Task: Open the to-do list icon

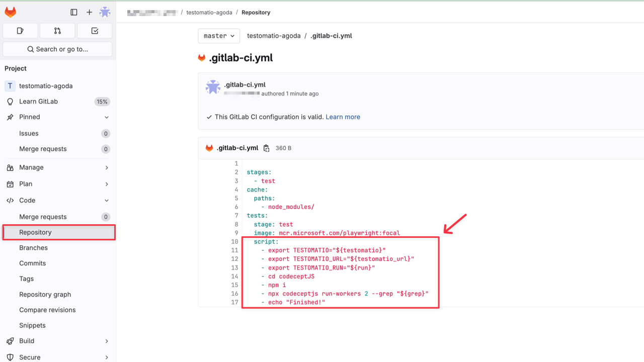Action: tap(94, 30)
